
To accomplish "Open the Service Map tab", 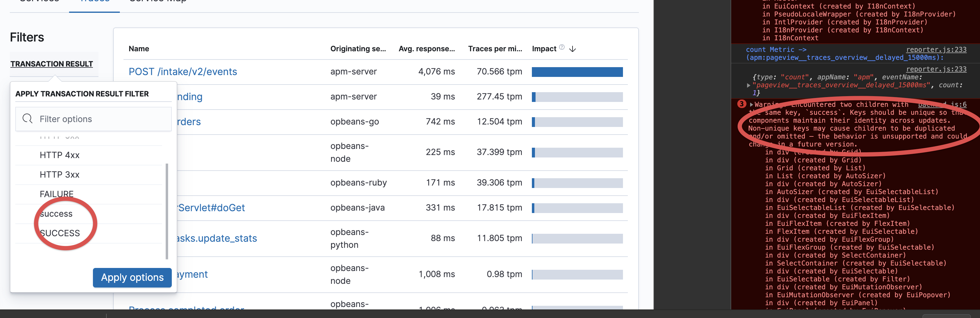I will (157, 2).
